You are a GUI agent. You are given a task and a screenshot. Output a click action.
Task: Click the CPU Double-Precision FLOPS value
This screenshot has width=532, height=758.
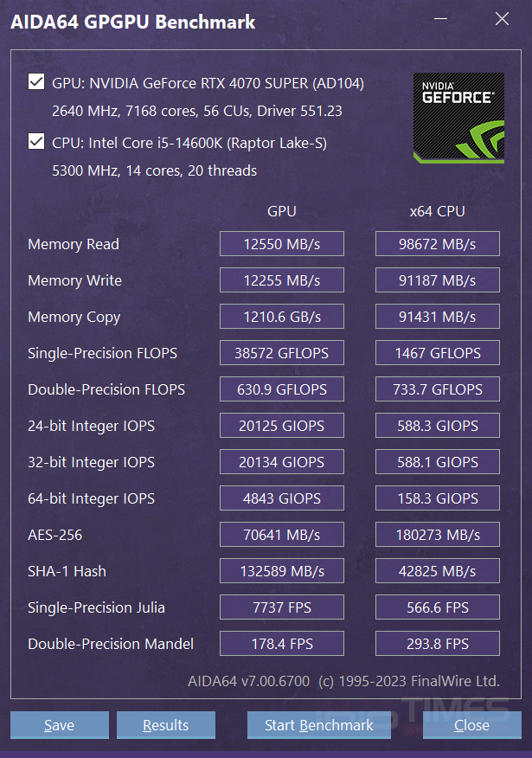pyautogui.click(x=437, y=389)
